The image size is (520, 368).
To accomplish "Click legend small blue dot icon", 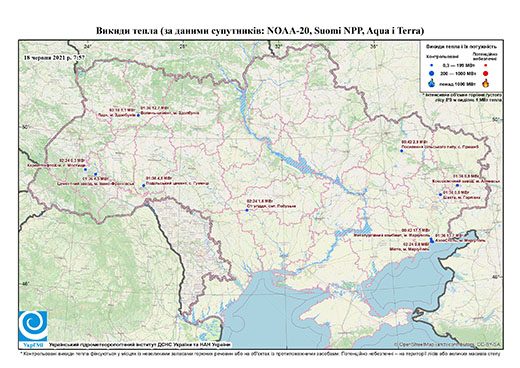I will pos(432,66).
